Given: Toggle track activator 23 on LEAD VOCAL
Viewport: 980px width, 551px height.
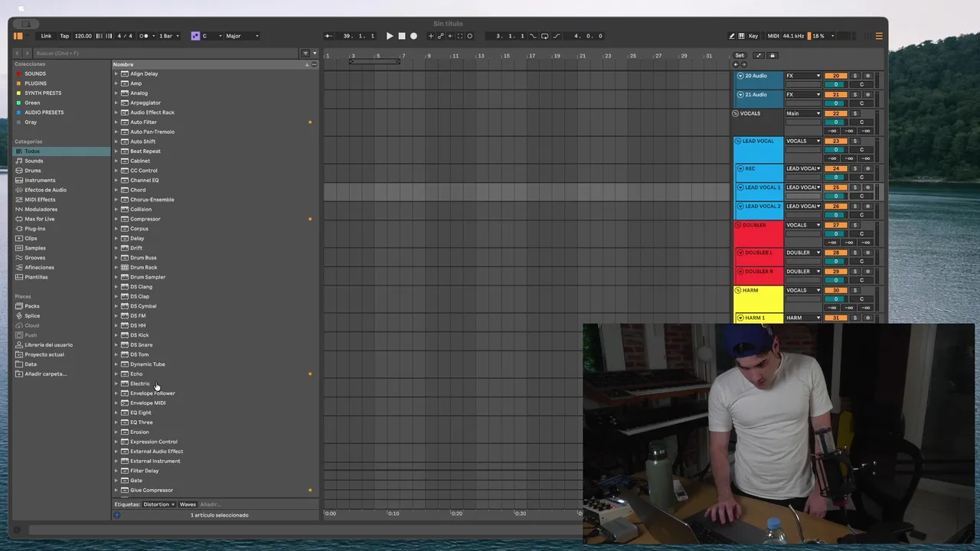Looking at the screenshot, I should pyautogui.click(x=836, y=141).
